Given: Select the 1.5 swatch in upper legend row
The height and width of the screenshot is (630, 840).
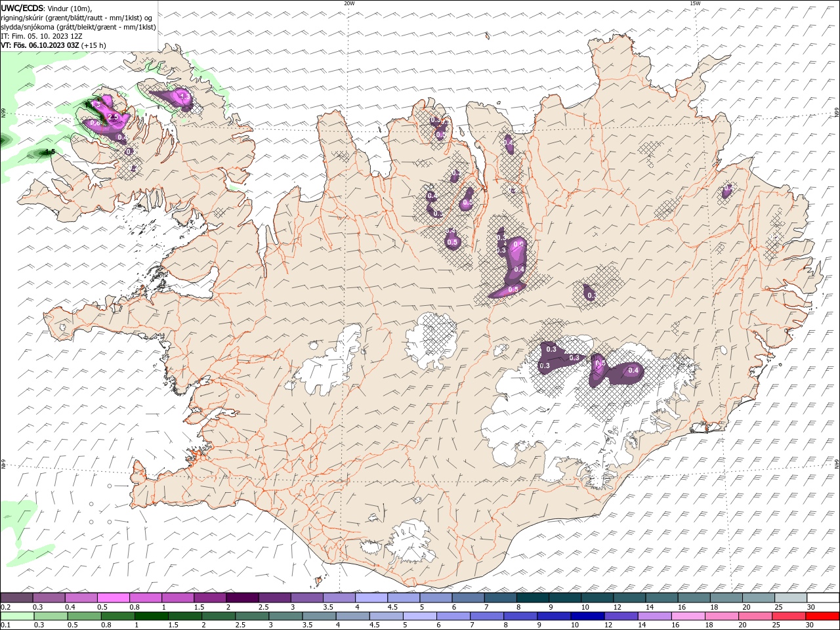Looking at the screenshot, I should tap(210, 598).
